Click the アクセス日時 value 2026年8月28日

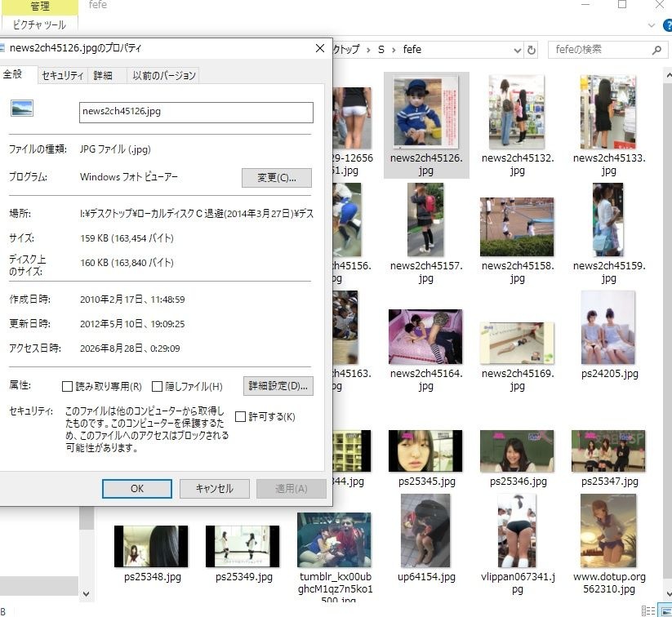coord(130,348)
